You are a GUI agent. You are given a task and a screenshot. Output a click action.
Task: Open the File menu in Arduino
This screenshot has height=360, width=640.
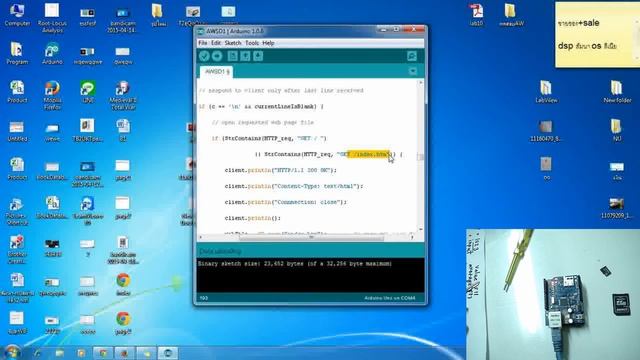(x=202, y=43)
